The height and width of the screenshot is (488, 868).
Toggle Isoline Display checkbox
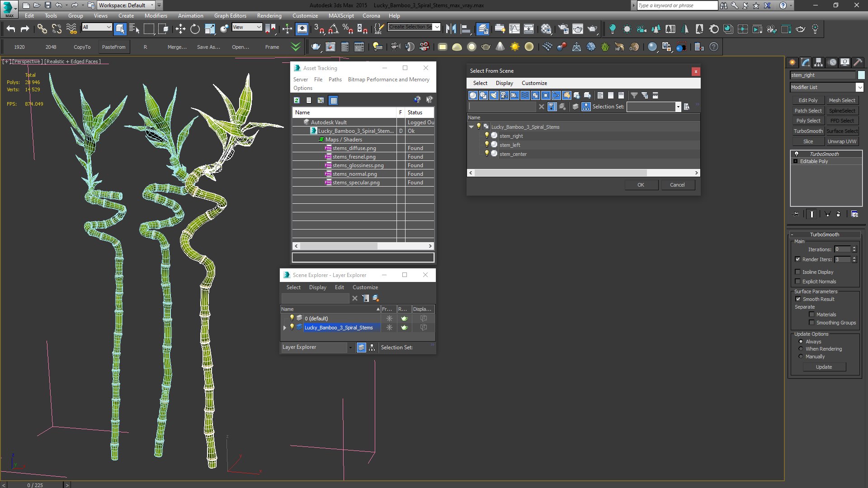pyautogui.click(x=797, y=272)
